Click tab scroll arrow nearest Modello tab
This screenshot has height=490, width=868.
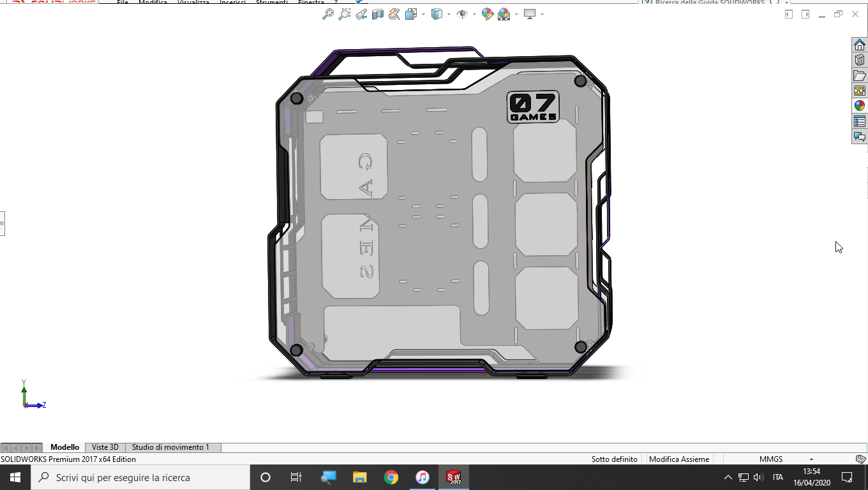coord(36,448)
